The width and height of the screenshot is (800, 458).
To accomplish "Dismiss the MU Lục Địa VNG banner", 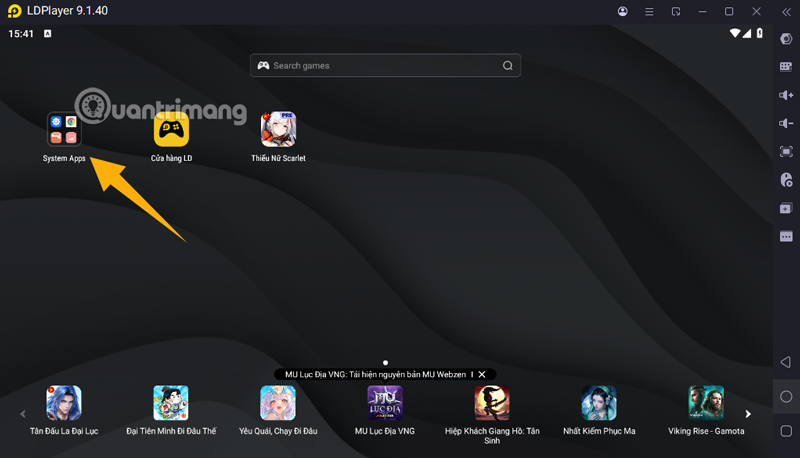I will [x=482, y=374].
